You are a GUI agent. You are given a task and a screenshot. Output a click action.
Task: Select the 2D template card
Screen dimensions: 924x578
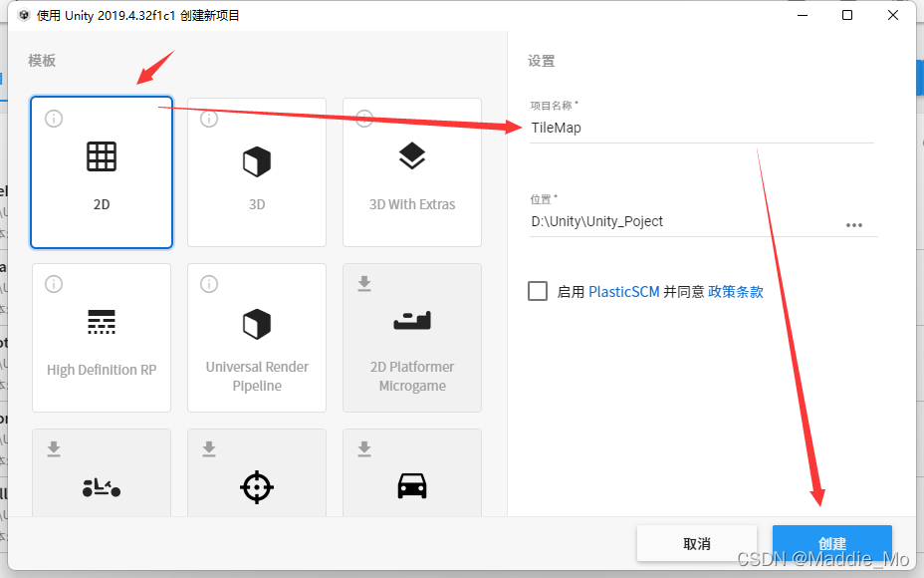(x=102, y=172)
